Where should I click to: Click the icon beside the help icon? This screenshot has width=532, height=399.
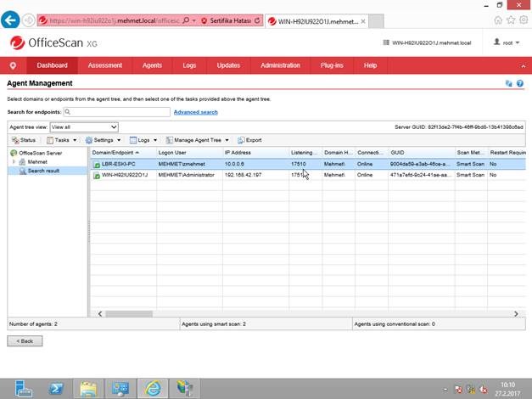click(x=508, y=83)
